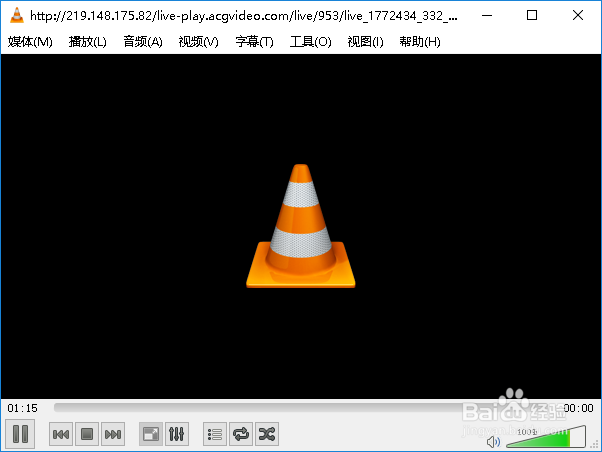Open extended settings and effects panel
The width and height of the screenshot is (602, 452).
pyautogui.click(x=177, y=434)
